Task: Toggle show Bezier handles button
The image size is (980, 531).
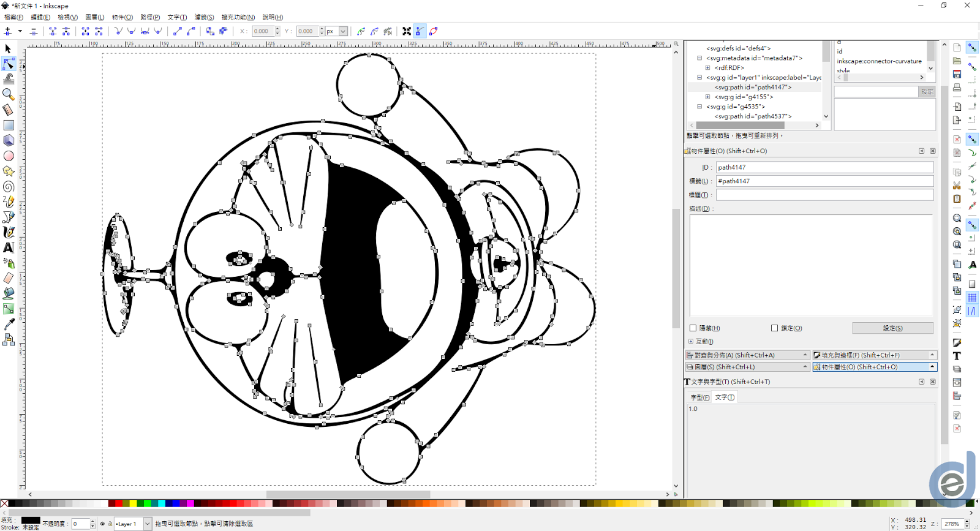Action: (420, 31)
